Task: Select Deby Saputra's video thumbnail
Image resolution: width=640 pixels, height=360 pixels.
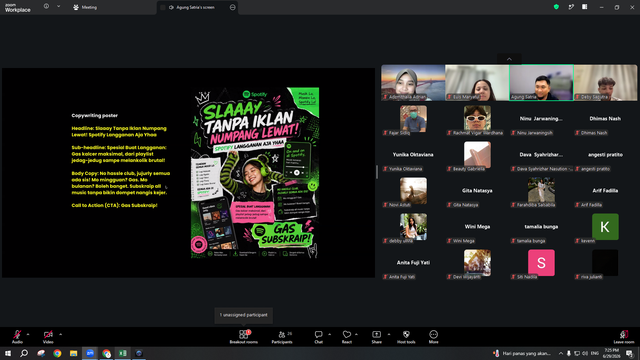Action: tap(605, 82)
